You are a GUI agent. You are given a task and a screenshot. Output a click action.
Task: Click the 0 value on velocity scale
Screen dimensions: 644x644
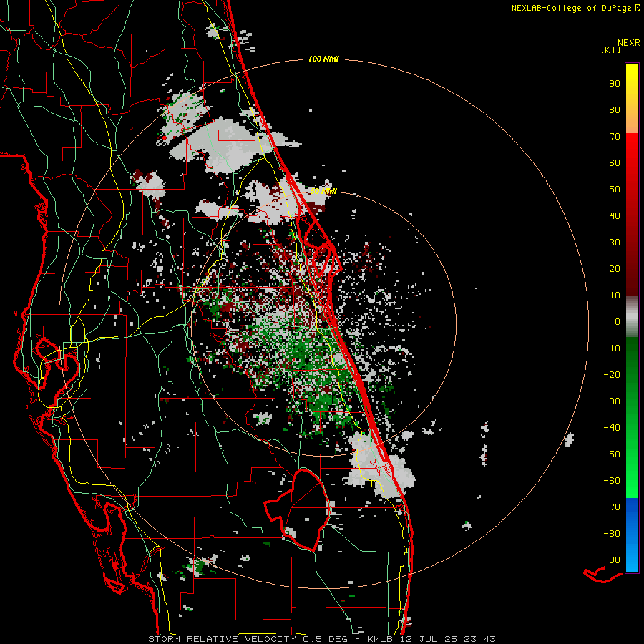point(618,322)
